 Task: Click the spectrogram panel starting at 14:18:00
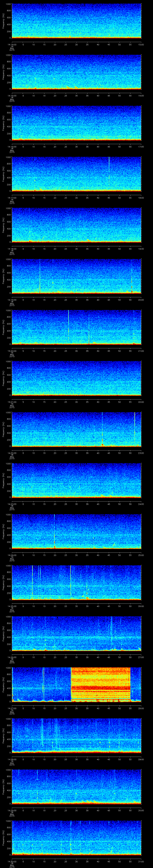tap(77, 225)
